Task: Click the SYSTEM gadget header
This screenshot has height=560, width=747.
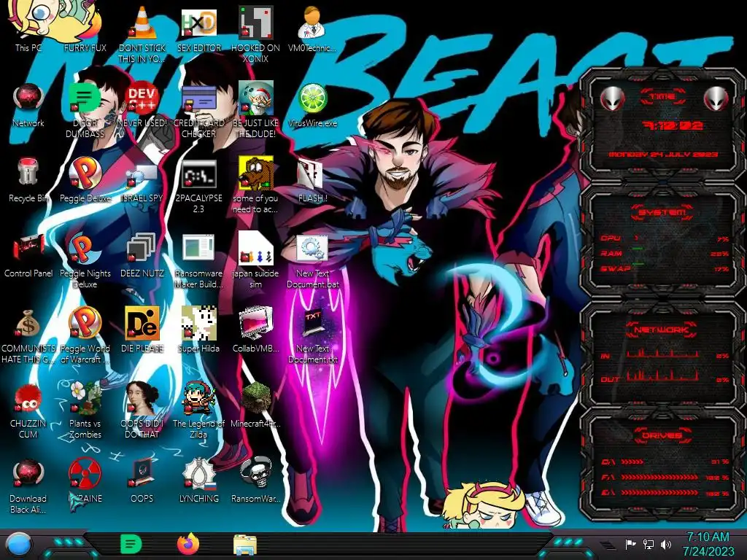Action: pyautogui.click(x=662, y=212)
